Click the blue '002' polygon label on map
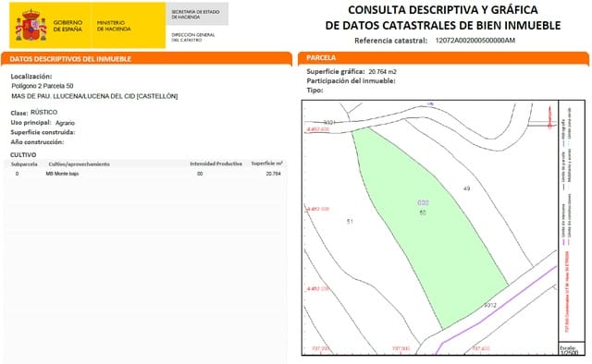The width and height of the screenshot is (592, 364). pos(423,203)
